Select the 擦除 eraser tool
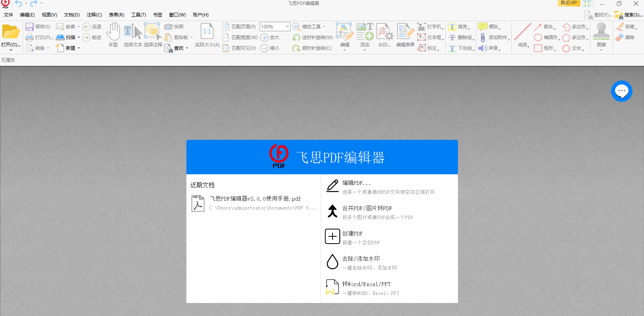 (625, 38)
